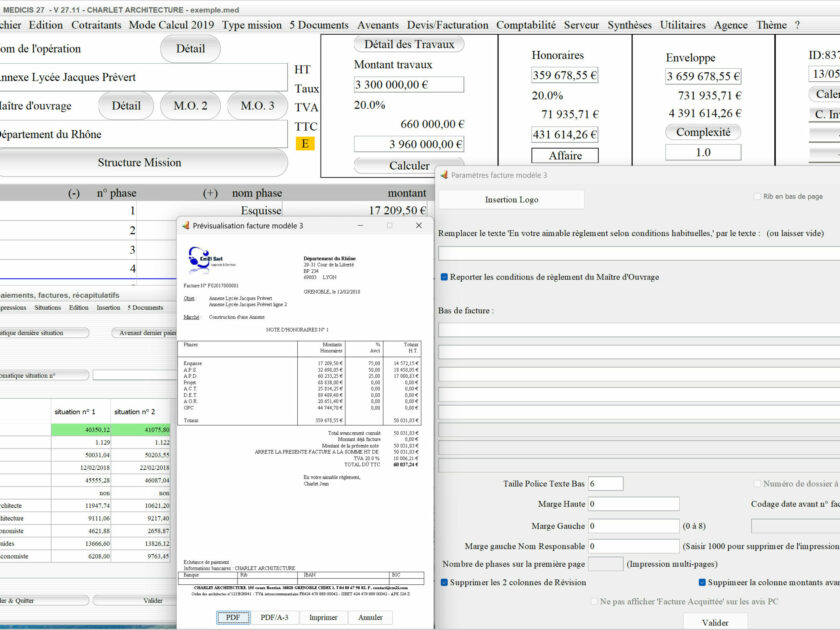Enable Rib en bas de page checkbox
This screenshot has width=840, height=630.
pyautogui.click(x=757, y=197)
